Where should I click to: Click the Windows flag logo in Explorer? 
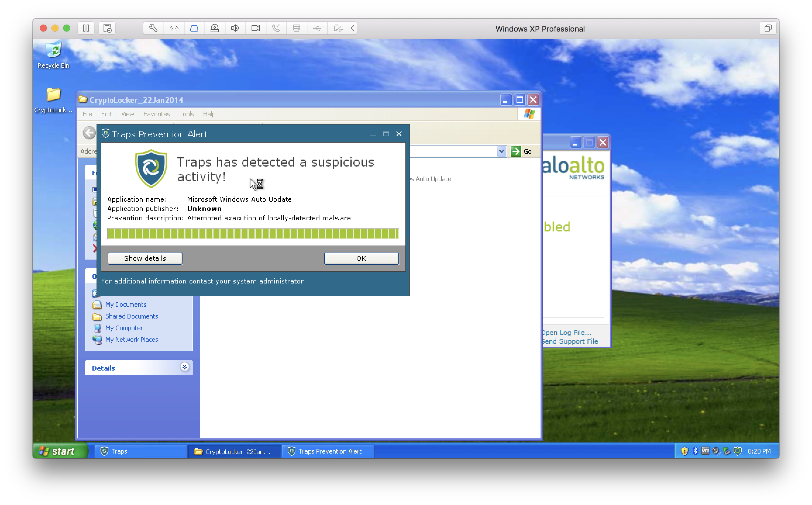(529, 114)
